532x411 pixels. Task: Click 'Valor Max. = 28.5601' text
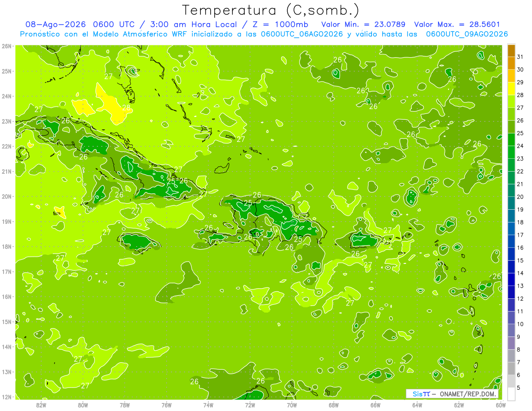(x=457, y=25)
